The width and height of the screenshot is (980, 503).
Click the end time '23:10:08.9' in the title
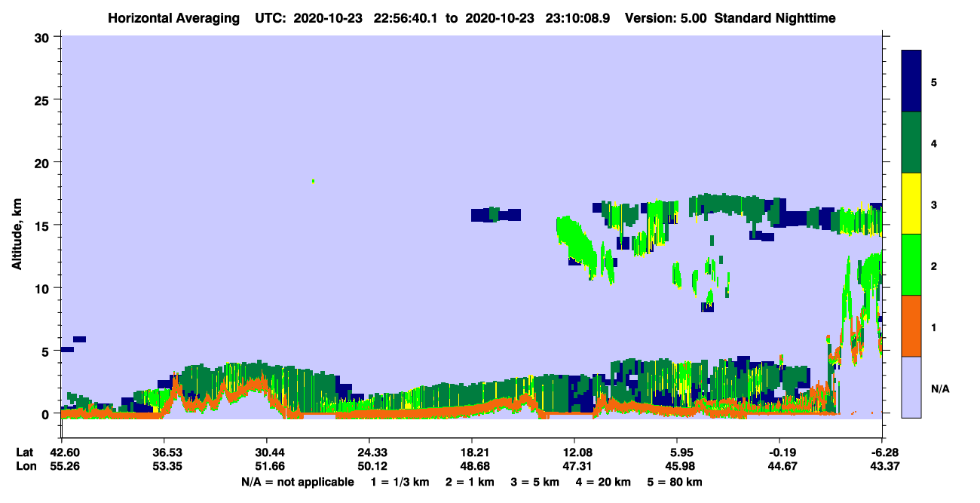(577, 17)
